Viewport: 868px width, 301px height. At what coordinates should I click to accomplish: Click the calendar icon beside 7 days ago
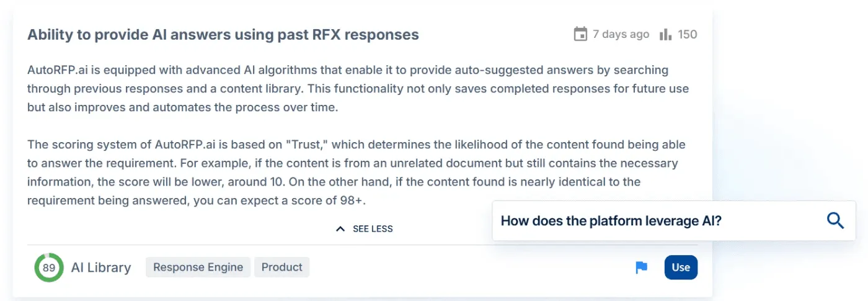click(580, 34)
